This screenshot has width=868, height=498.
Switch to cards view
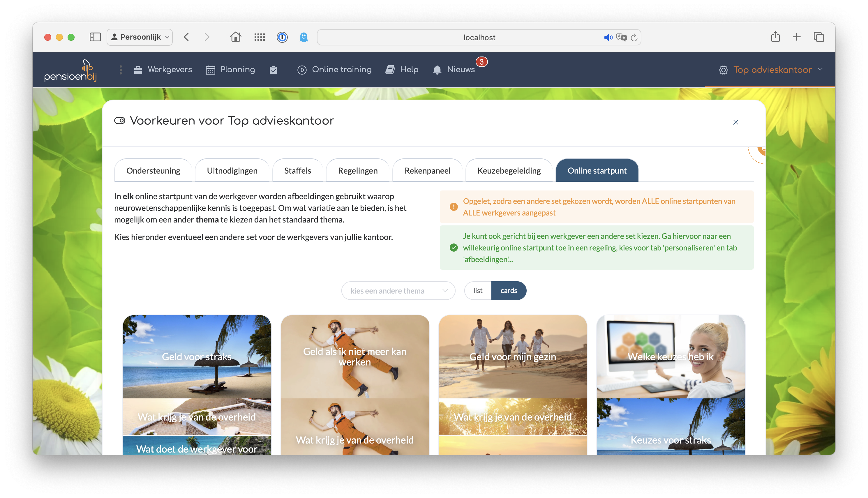pyautogui.click(x=509, y=291)
